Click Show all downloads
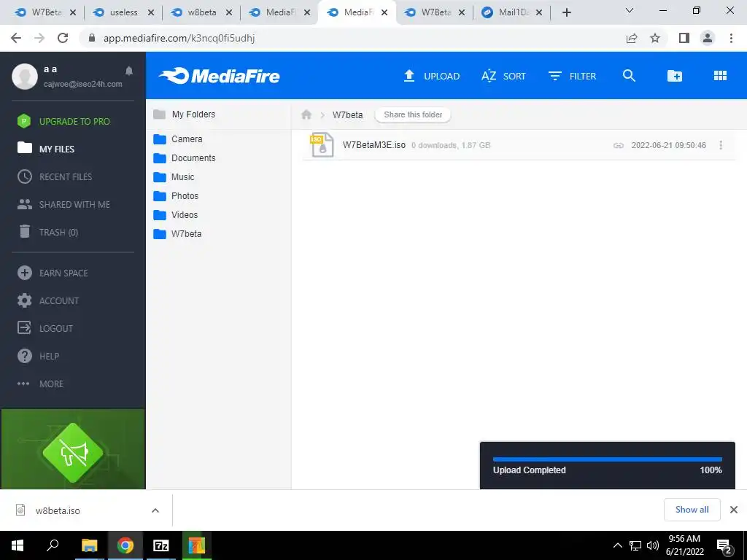The width and height of the screenshot is (747, 560). pyautogui.click(x=692, y=510)
